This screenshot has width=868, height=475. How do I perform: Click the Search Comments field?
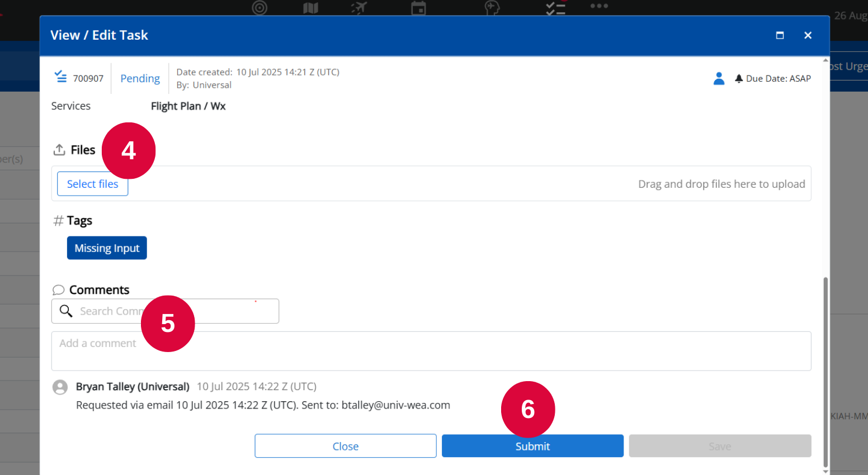click(x=166, y=311)
